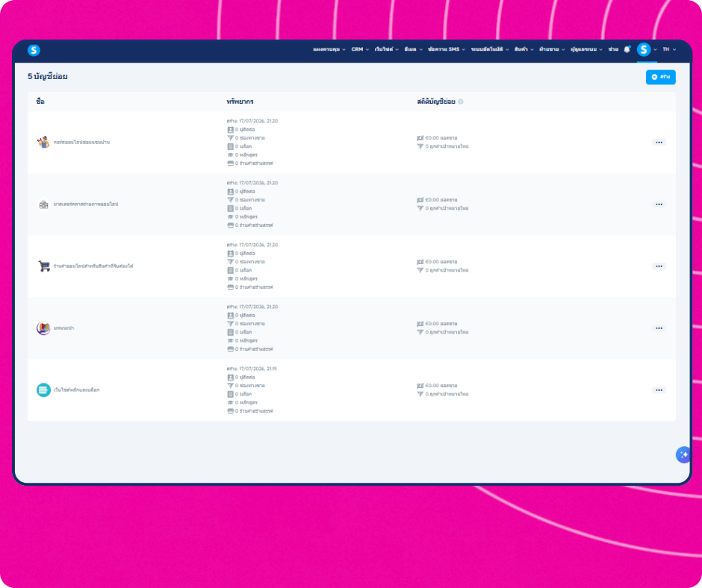This screenshot has width=702, height=588.
Task: Click the help icon beside the statistics column header
Action: tap(461, 101)
